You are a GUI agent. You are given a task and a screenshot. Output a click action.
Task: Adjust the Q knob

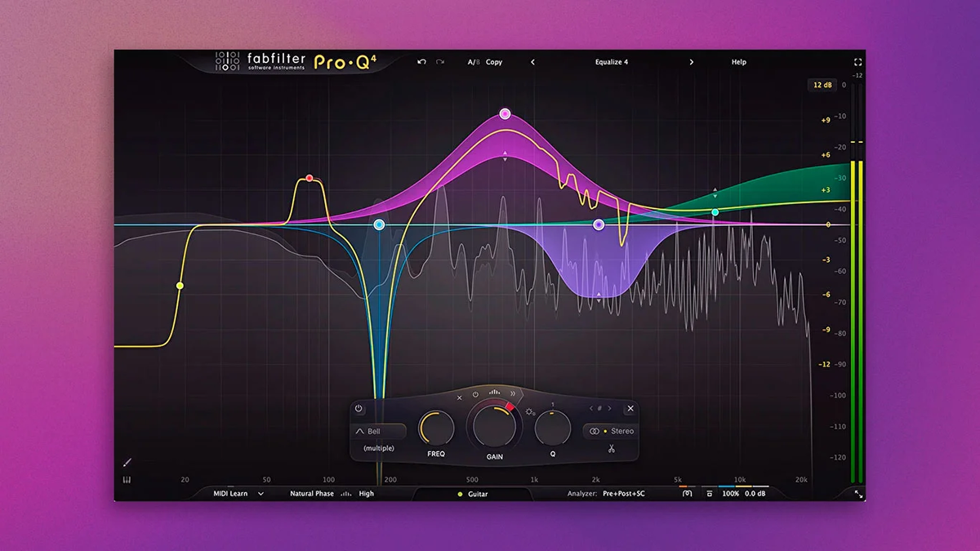point(553,428)
